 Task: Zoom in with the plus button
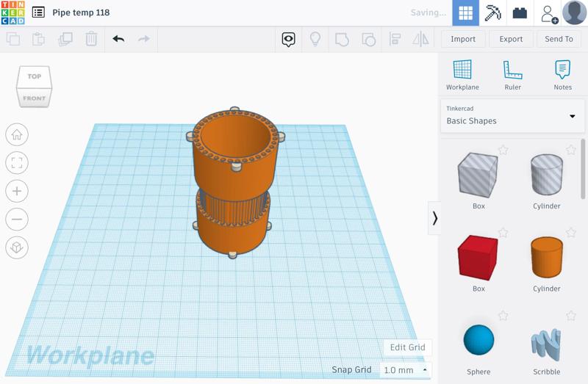(17, 191)
